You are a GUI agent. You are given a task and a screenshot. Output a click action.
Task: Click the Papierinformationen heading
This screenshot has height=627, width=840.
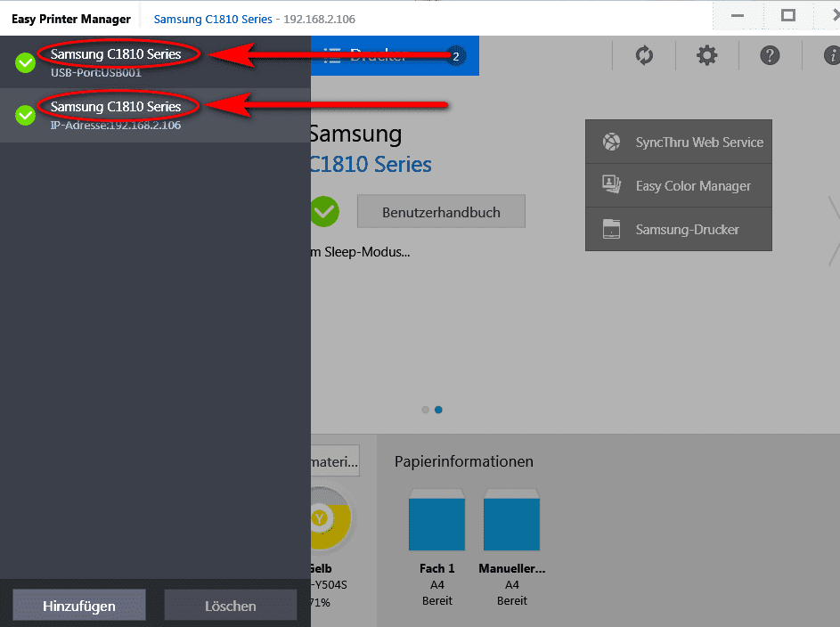pos(464,461)
